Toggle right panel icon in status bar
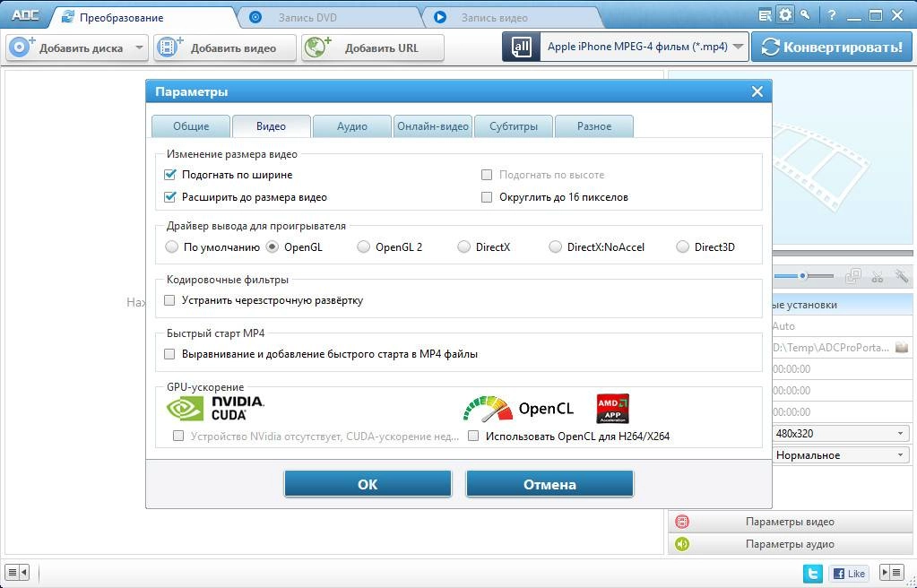The width and height of the screenshot is (917, 588). pyautogui.click(x=893, y=572)
